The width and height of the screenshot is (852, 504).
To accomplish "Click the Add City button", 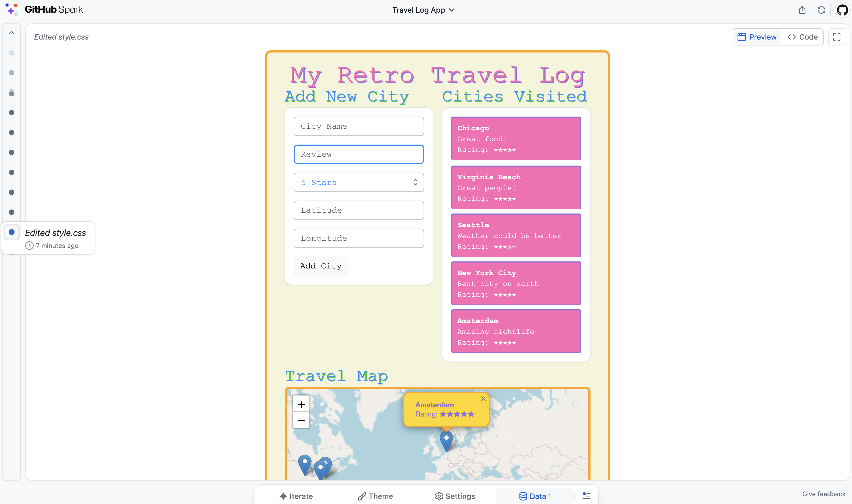I will tap(321, 266).
